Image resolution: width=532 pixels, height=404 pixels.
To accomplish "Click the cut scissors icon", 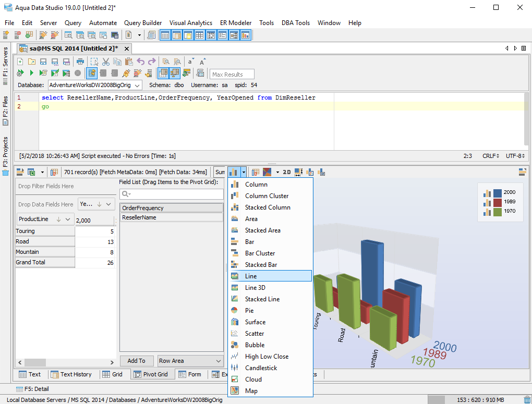I will click(x=106, y=62).
